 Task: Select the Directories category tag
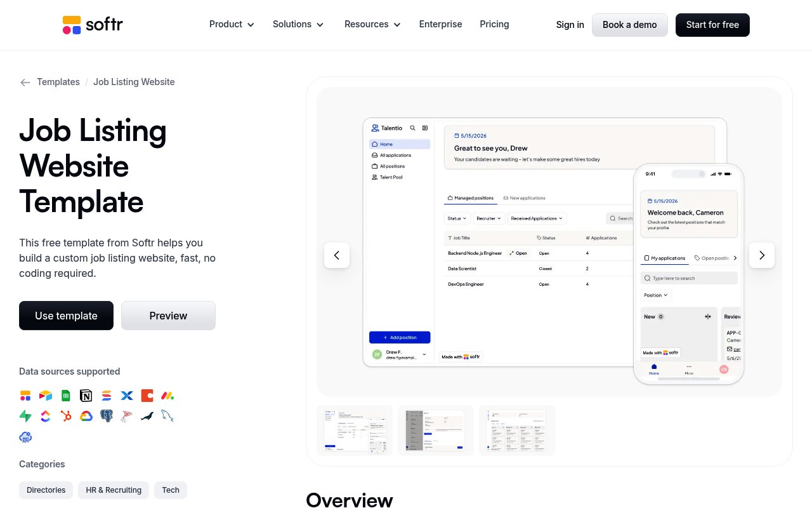coord(46,490)
